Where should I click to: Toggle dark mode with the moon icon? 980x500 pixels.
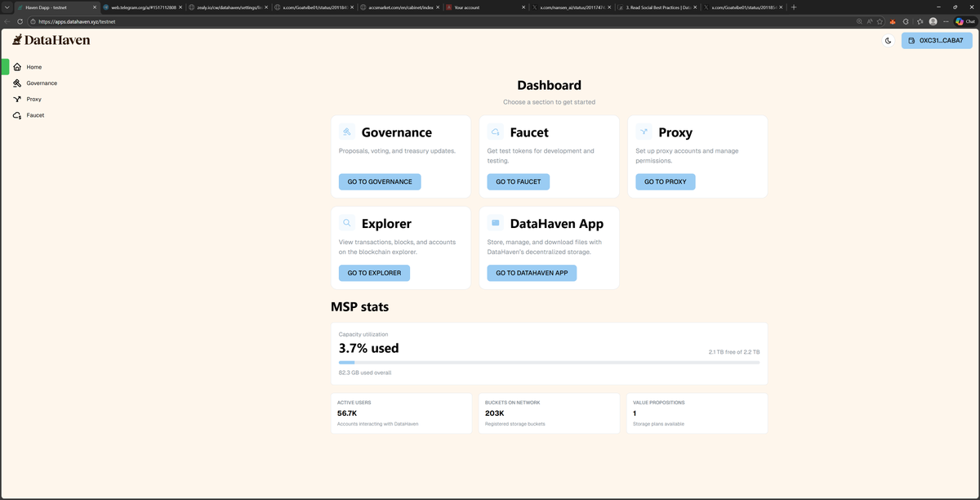tap(888, 40)
